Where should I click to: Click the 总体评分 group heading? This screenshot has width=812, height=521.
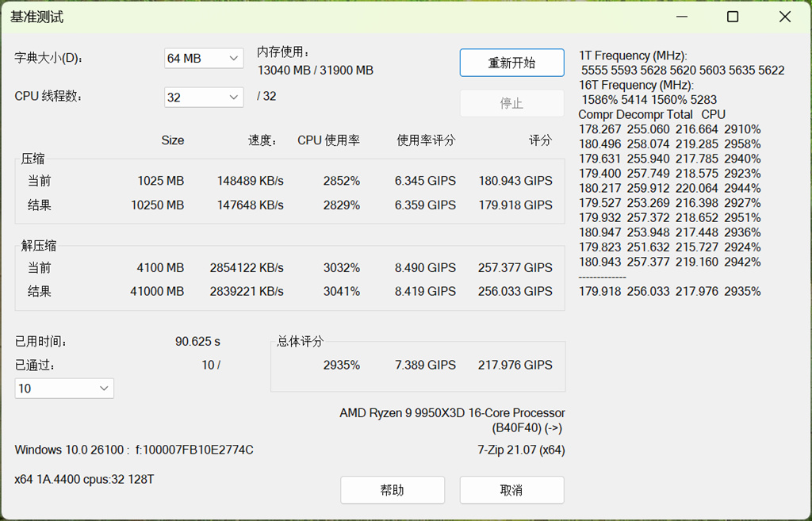tap(300, 342)
